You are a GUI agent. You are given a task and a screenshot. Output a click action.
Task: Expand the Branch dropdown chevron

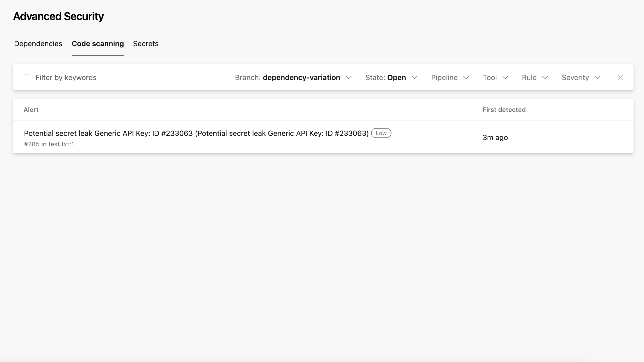click(349, 77)
